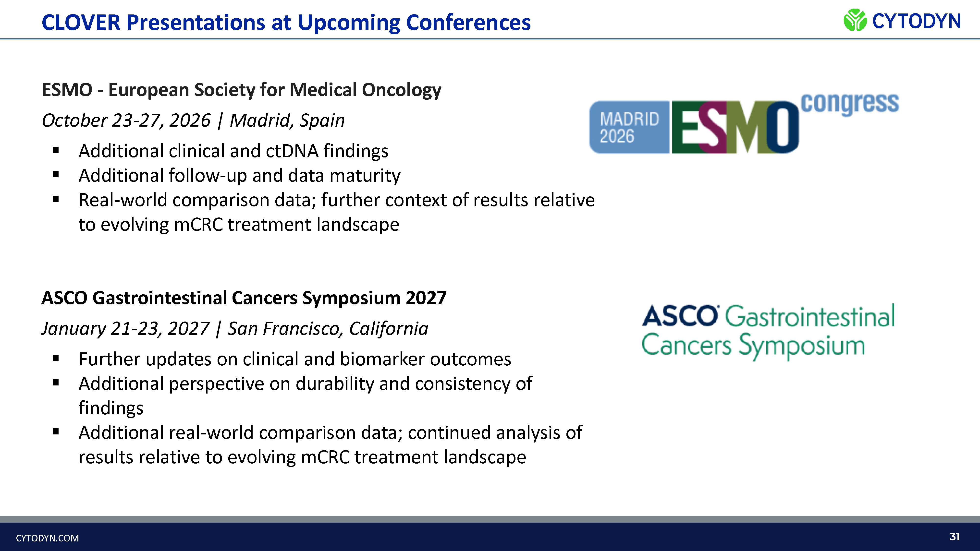This screenshot has height=551, width=980.
Task: Click Additional real-world comparison data bullet
Action: click(330, 444)
